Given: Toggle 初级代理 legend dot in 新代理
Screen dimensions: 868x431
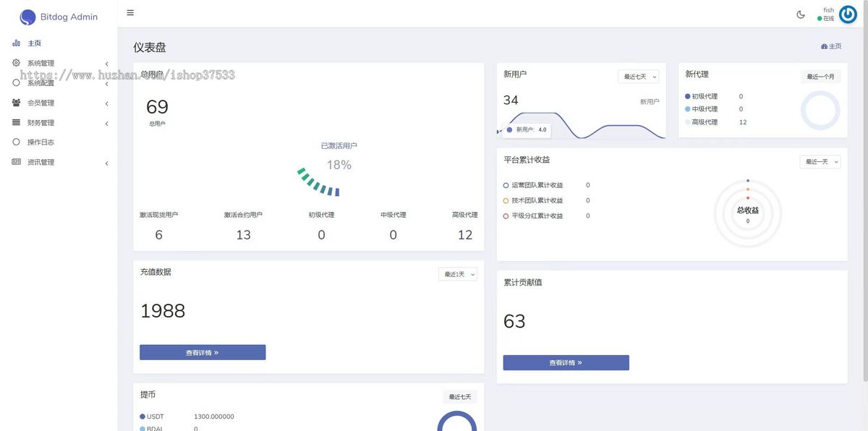Looking at the screenshot, I should pos(688,96).
